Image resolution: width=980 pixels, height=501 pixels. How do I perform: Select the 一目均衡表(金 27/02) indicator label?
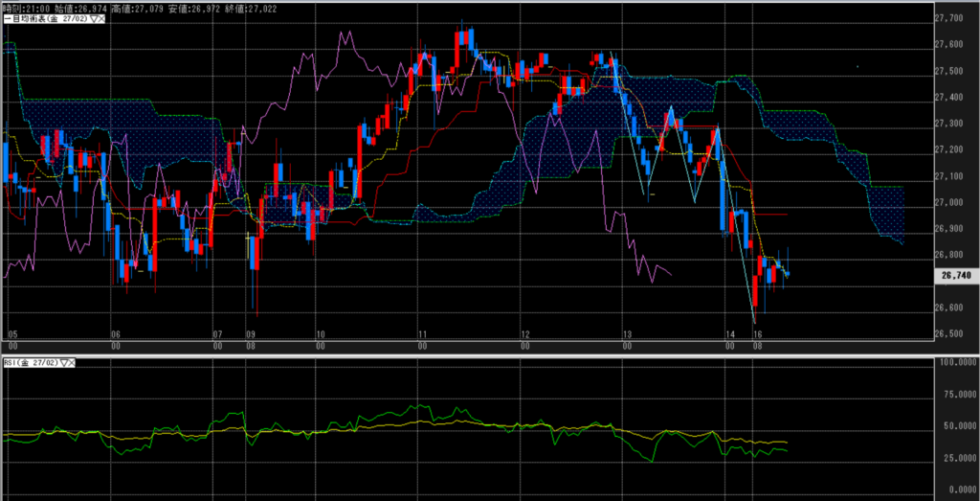(x=43, y=18)
